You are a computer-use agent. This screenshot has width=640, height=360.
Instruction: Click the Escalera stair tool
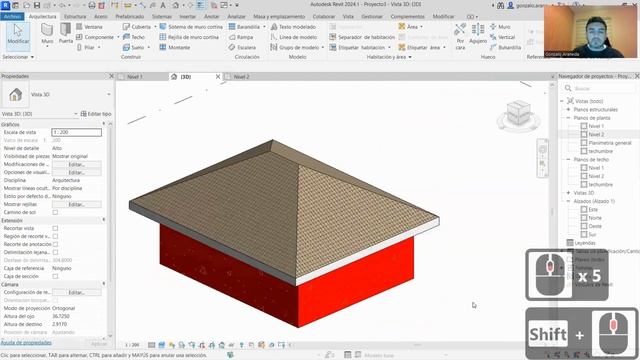click(x=242, y=47)
